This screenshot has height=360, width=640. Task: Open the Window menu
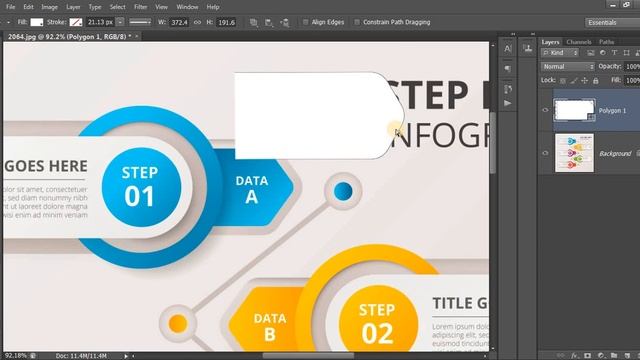[187, 7]
